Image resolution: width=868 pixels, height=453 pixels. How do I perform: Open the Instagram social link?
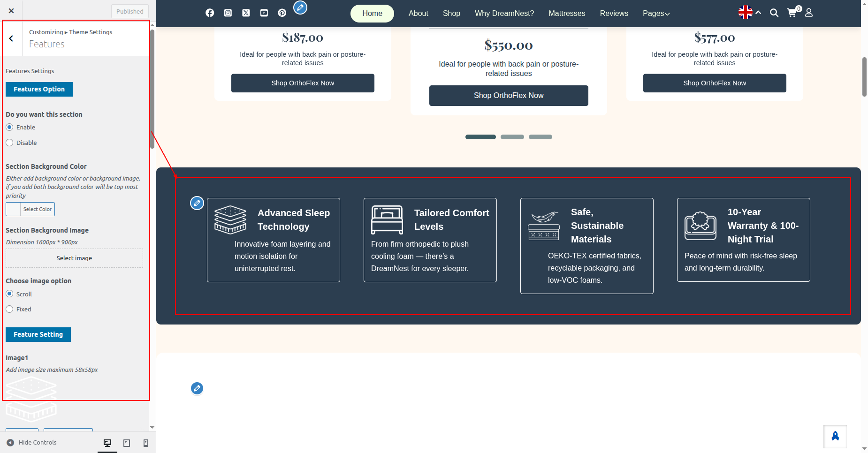coord(228,13)
